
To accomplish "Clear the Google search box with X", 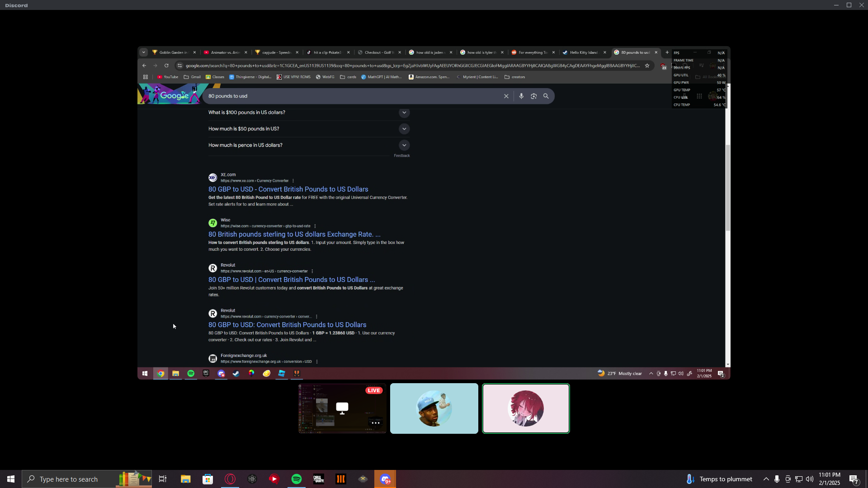I will 506,96.
